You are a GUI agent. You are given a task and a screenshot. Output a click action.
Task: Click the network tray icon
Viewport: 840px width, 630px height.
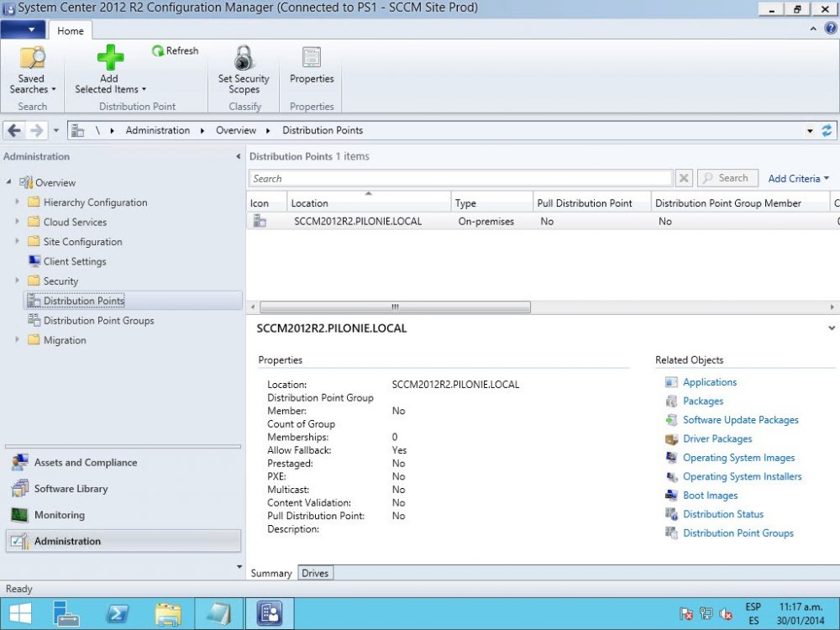pyautogui.click(x=706, y=614)
